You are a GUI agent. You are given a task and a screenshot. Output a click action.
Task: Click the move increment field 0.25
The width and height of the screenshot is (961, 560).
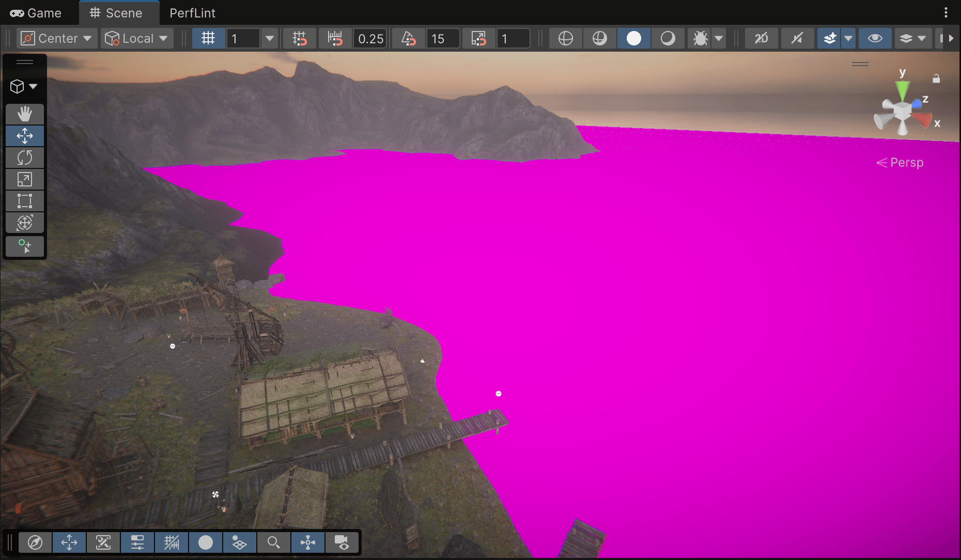pos(370,38)
